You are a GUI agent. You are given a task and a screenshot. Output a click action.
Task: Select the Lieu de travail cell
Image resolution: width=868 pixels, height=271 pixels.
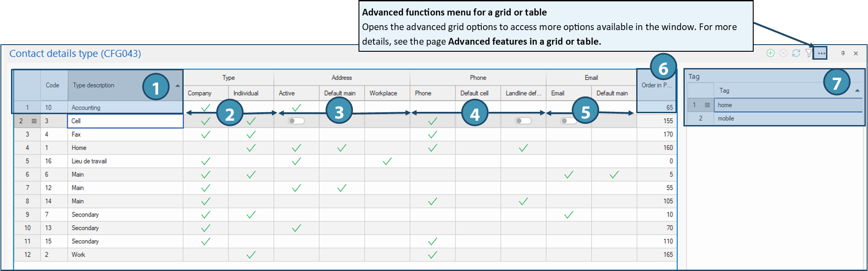tap(125, 161)
